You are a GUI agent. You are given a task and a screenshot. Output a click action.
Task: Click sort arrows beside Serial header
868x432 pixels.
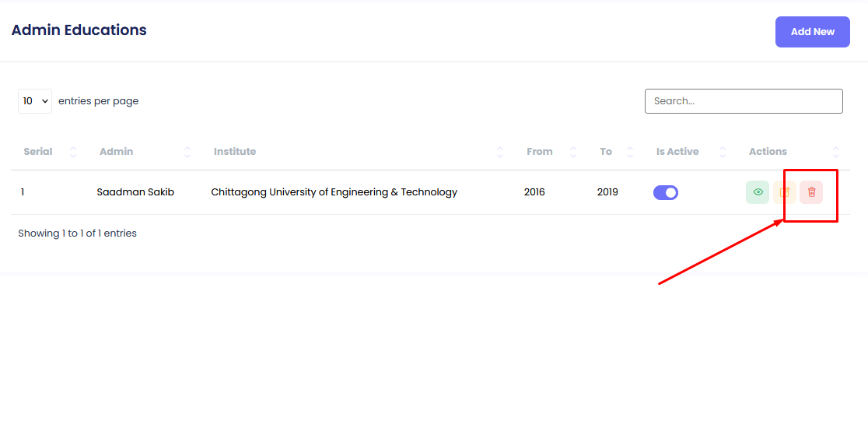73,152
